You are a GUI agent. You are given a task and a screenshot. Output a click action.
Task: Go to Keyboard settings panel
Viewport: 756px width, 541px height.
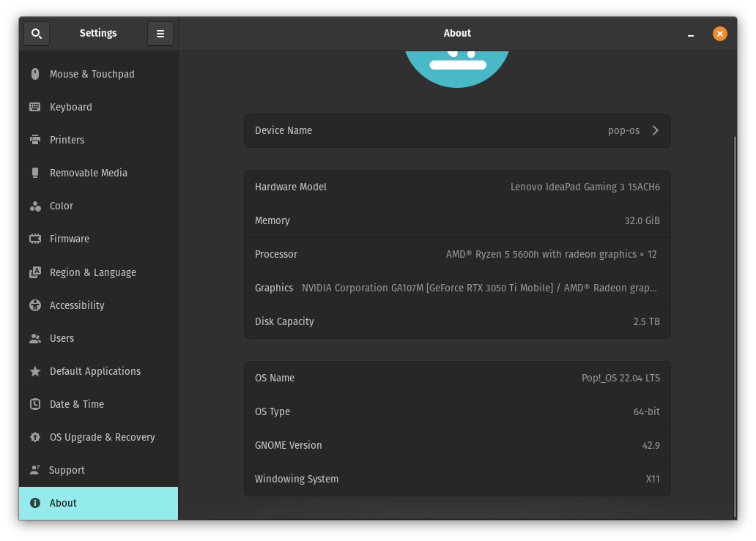coord(98,107)
